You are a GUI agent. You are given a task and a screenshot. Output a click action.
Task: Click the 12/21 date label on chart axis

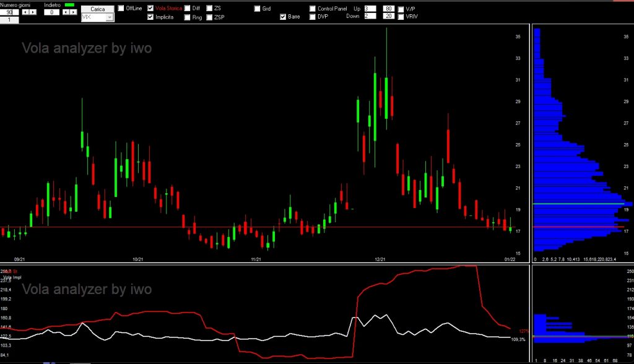coord(380,259)
